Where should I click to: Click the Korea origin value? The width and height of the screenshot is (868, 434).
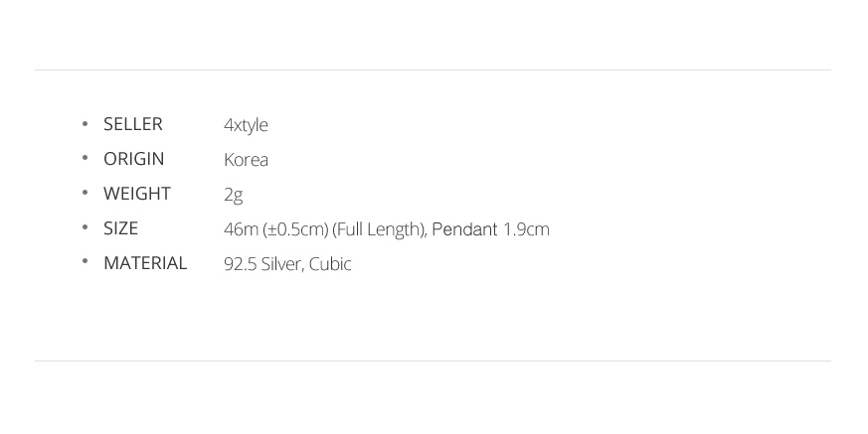pyautogui.click(x=247, y=160)
